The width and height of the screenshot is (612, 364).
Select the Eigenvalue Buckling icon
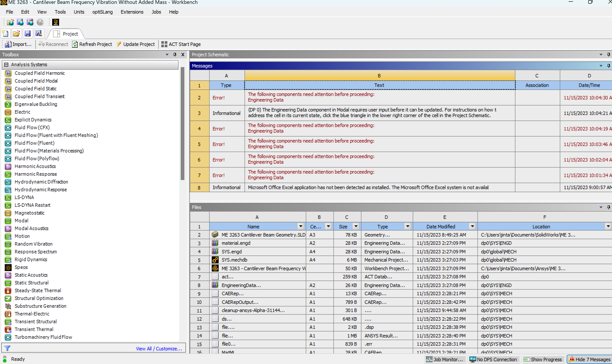click(8, 104)
